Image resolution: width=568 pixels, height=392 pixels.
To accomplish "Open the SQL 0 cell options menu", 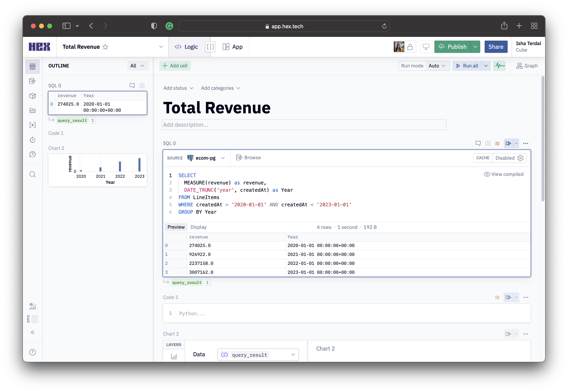I will pyautogui.click(x=526, y=143).
